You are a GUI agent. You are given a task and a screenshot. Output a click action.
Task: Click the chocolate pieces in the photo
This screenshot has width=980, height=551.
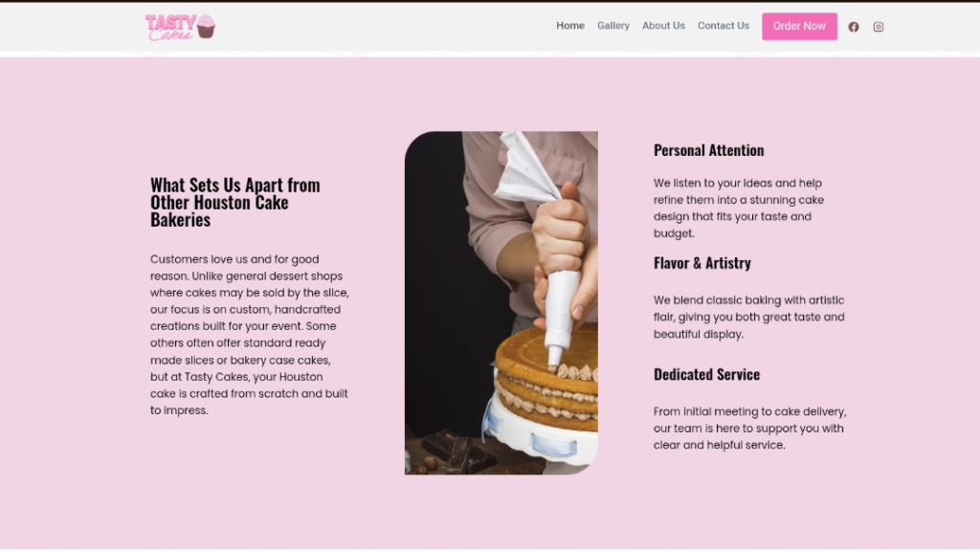(458, 450)
